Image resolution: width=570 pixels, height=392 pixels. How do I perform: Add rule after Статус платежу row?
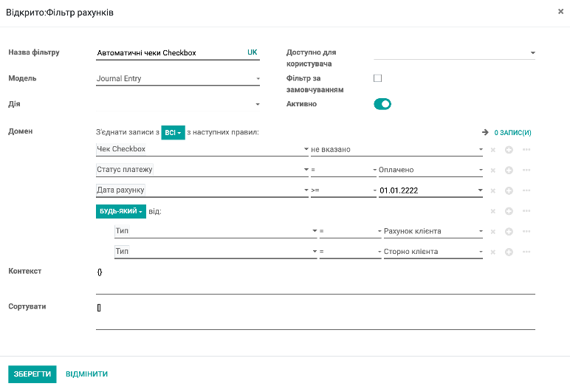(x=509, y=171)
